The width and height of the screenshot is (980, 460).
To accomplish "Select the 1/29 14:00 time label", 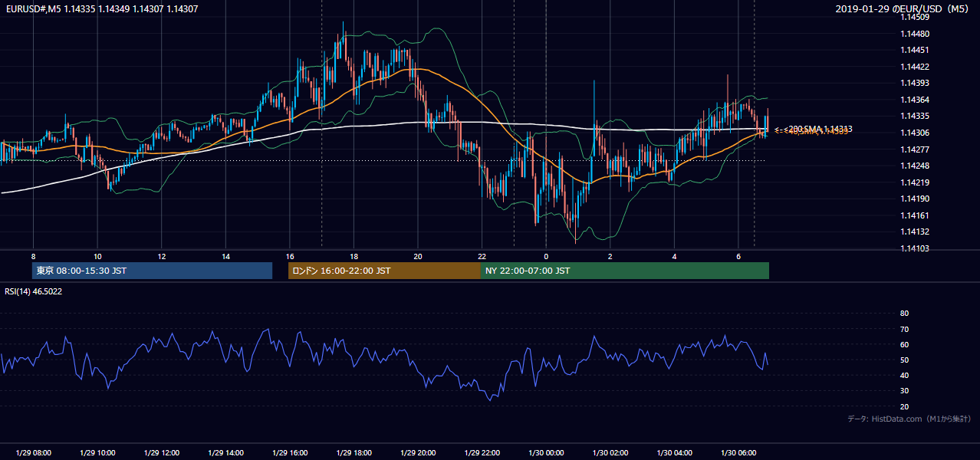I will [225, 452].
